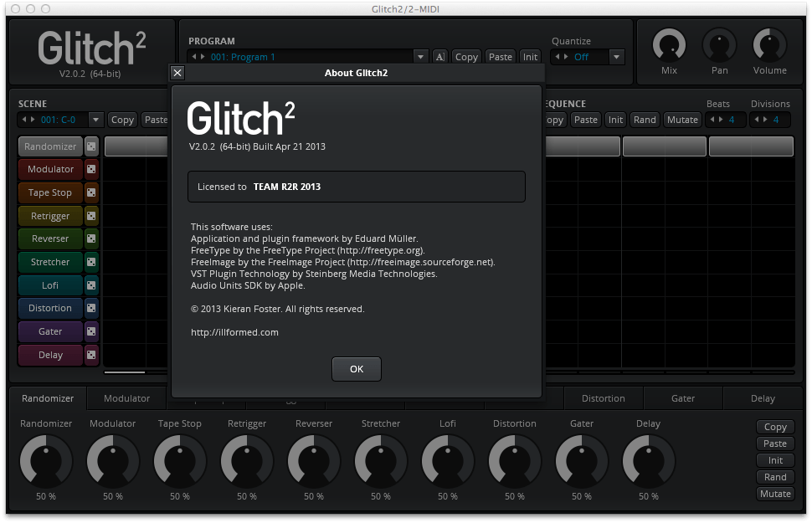
Task: Click the dice icon next to Stretcher
Action: pos(91,262)
